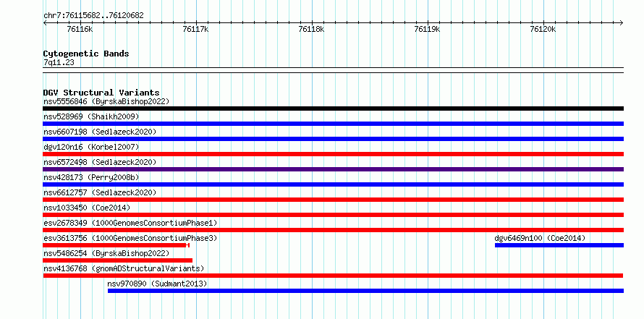Select the purple nsv6572498 variant bar
Viewport: 644px width, 319px height.
click(x=333, y=169)
